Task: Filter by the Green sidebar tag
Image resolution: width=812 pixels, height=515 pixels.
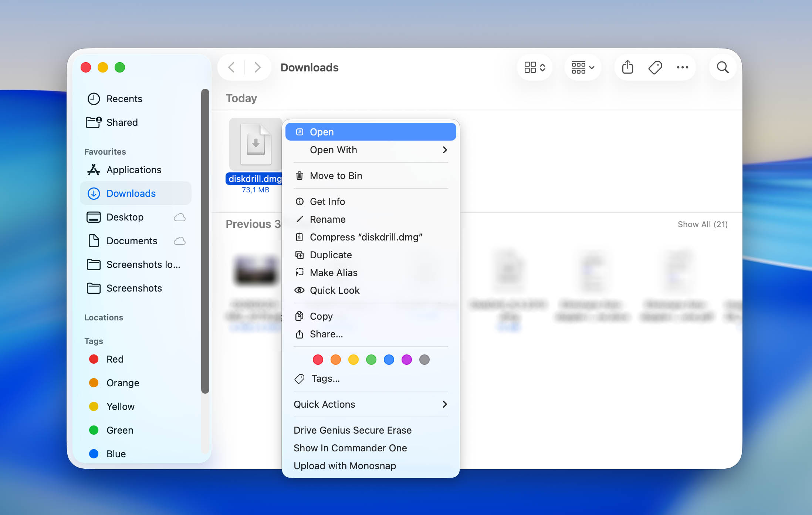Action: pyautogui.click(x=135, y=430)
